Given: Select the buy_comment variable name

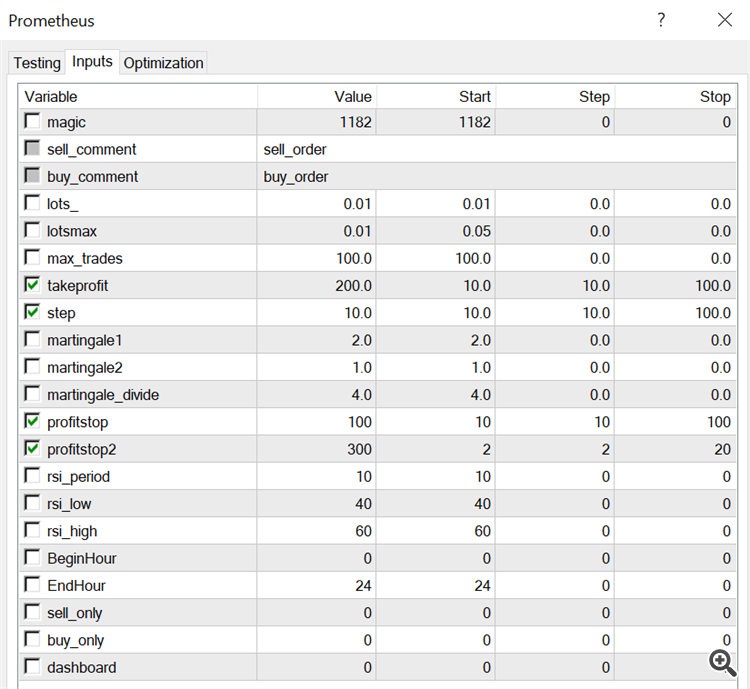Looking at the screenshot, I should 92,177.
